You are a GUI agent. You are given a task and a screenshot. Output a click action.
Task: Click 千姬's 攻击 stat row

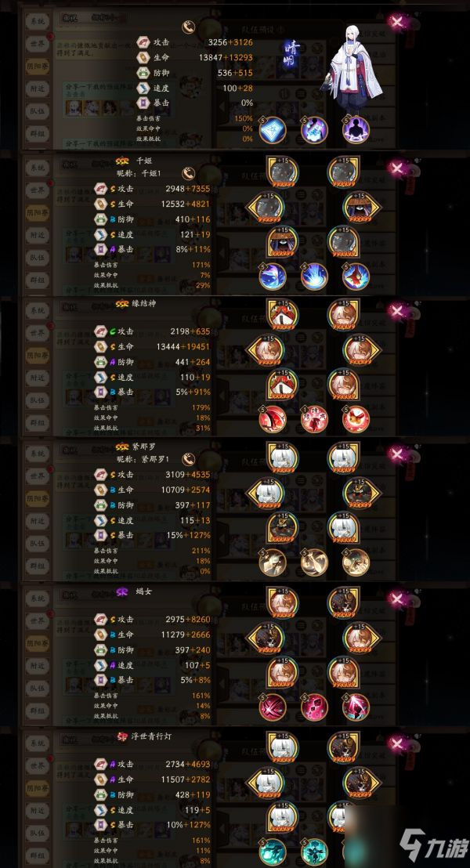152,189
